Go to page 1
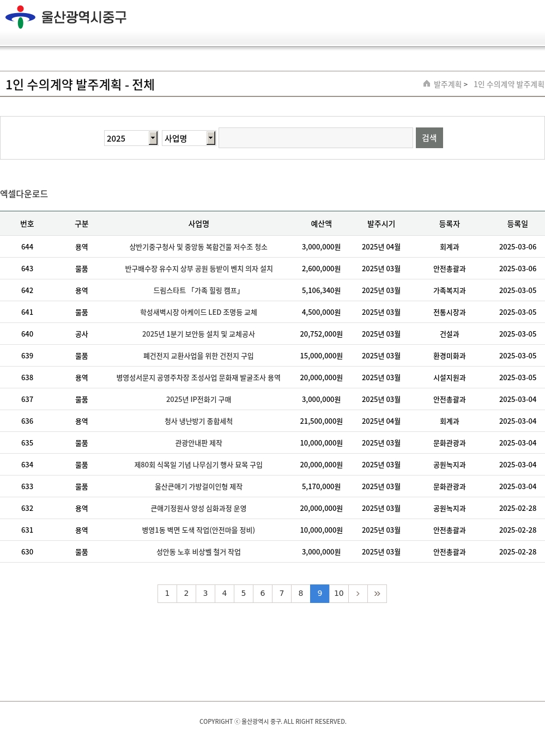 [167, 594]
